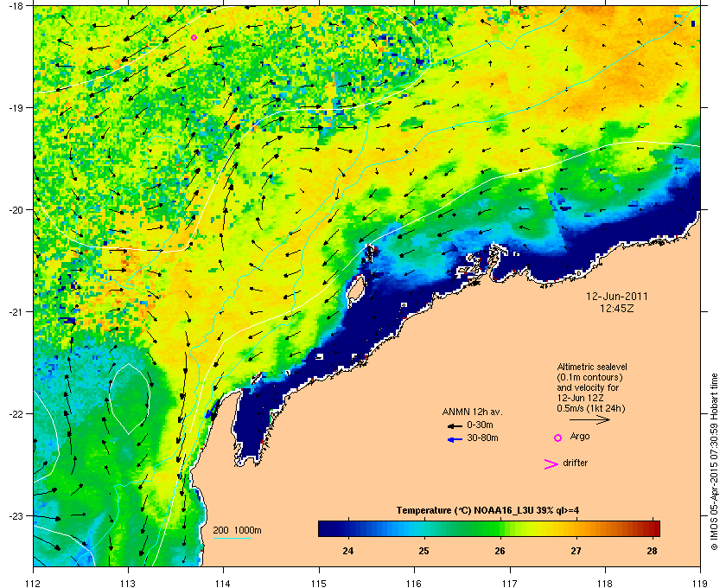726x588 pixels.
Task: Click the time label 12:45Z
Action: tap(617, 308)
